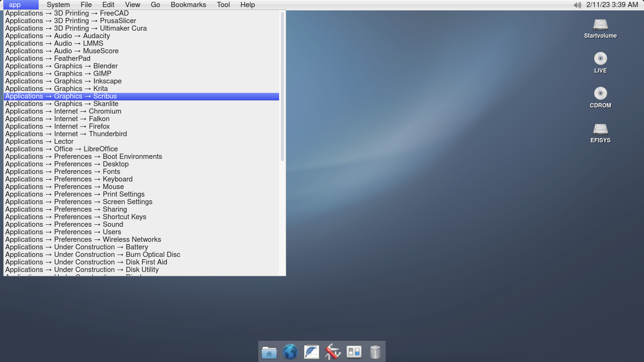
Task: Choose 'Preferences → Mouse' result
Action: coord(141,187)
